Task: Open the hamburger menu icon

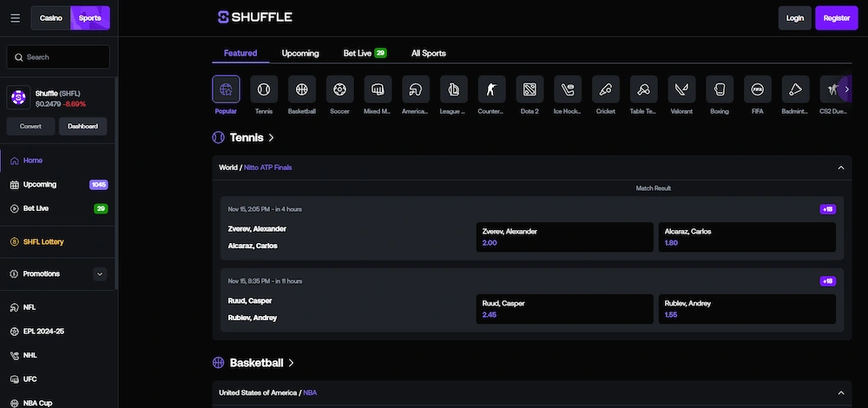Action: [15, 18]
